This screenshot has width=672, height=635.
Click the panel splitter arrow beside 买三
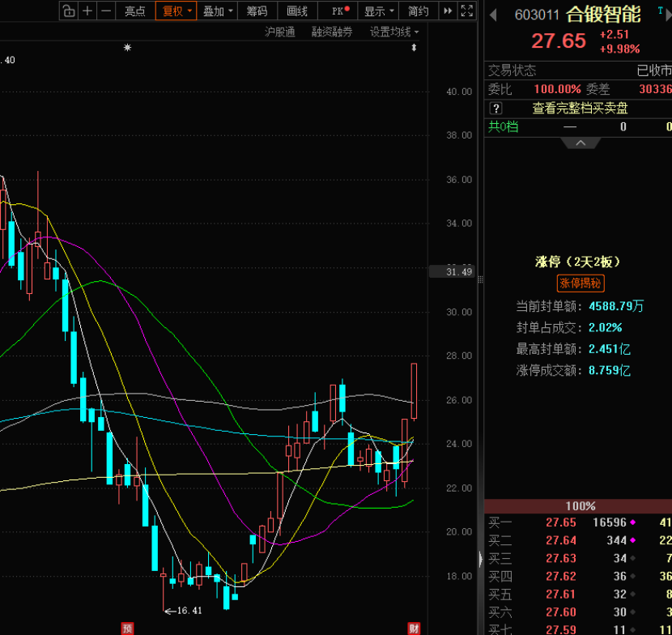(481, 559)
